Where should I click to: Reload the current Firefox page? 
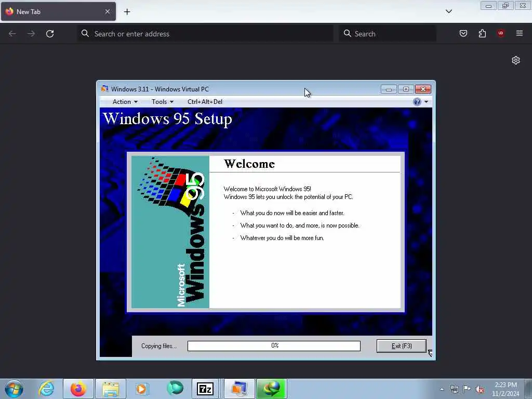pyautogui.click(x=50, y=34)
